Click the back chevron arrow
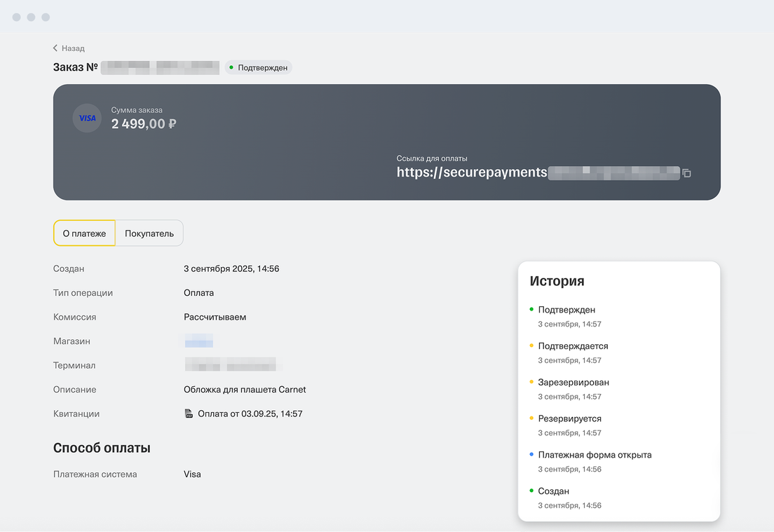The width and height of the screenshot is (774, 532). point(55,48)
